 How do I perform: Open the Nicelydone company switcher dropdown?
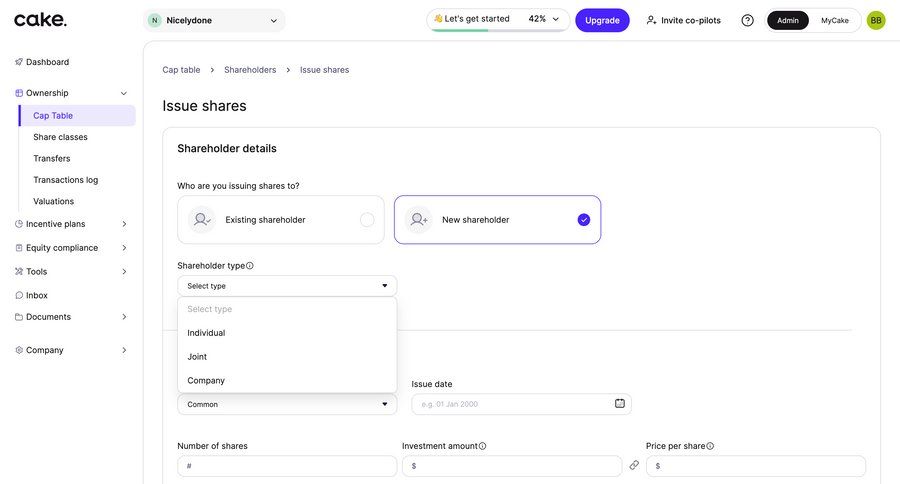coord(214,20)
